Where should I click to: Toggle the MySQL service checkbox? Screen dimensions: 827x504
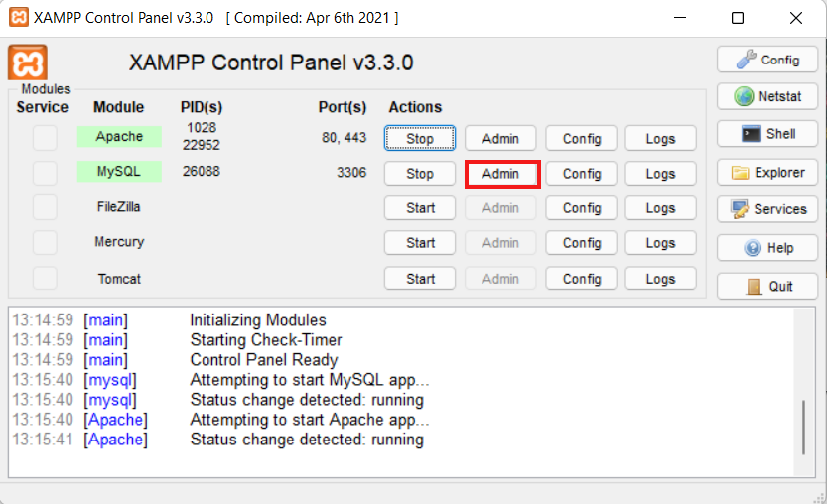pyautogui.click(x=45, y=173)
